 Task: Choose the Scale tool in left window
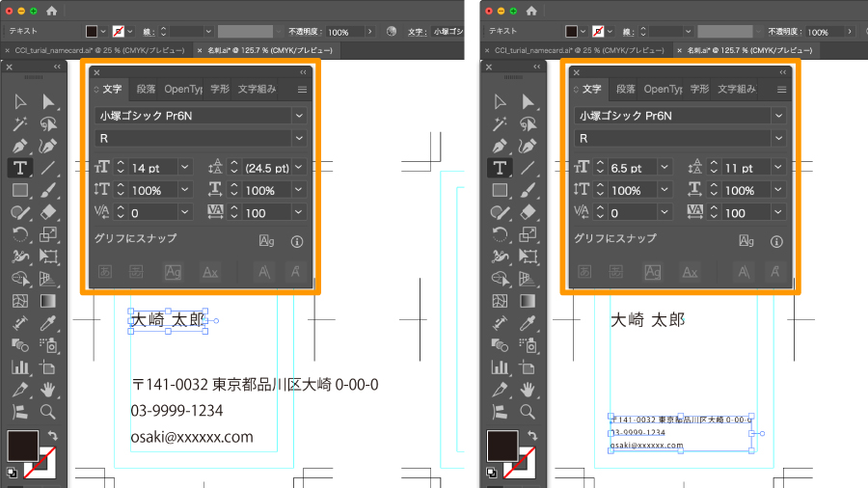[x=47, y=234]
